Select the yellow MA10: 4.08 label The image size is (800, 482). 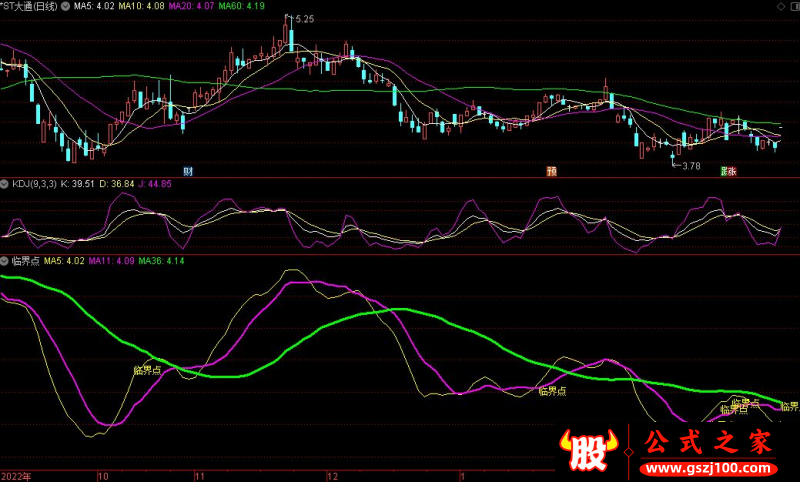pyautogui.click(x=139, y=6)
